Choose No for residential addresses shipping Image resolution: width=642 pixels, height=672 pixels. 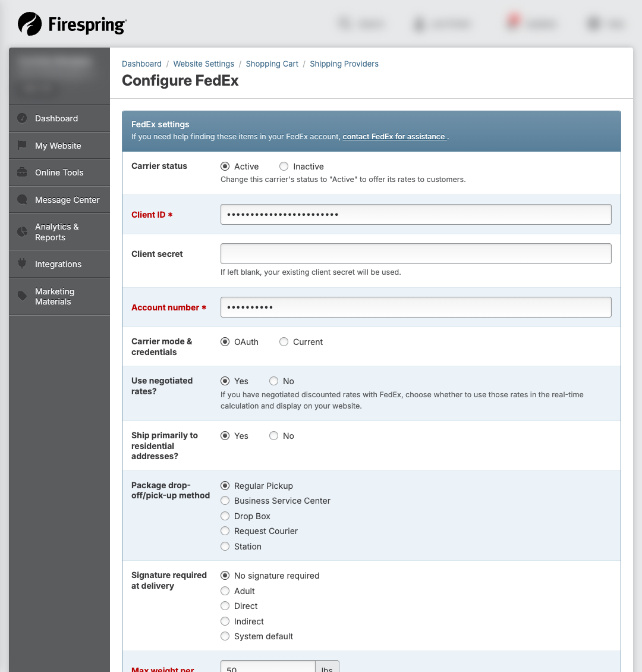[x=273, y=436]
